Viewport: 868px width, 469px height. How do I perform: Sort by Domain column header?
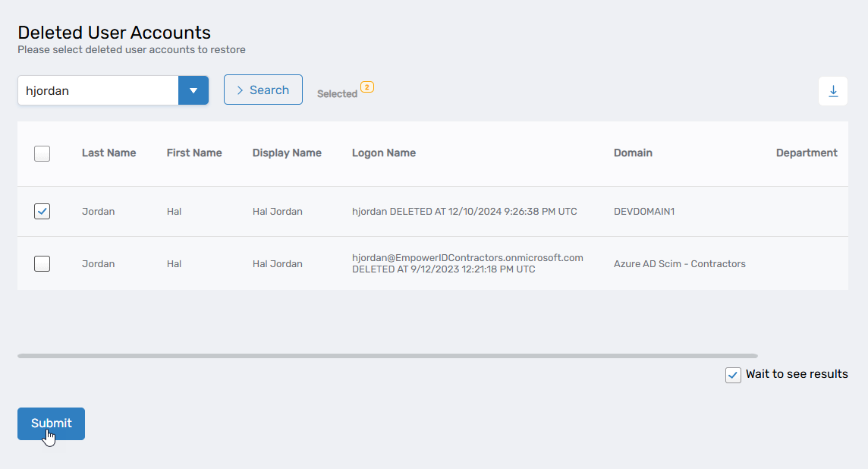pyautogui.click(x=633, y=153)
